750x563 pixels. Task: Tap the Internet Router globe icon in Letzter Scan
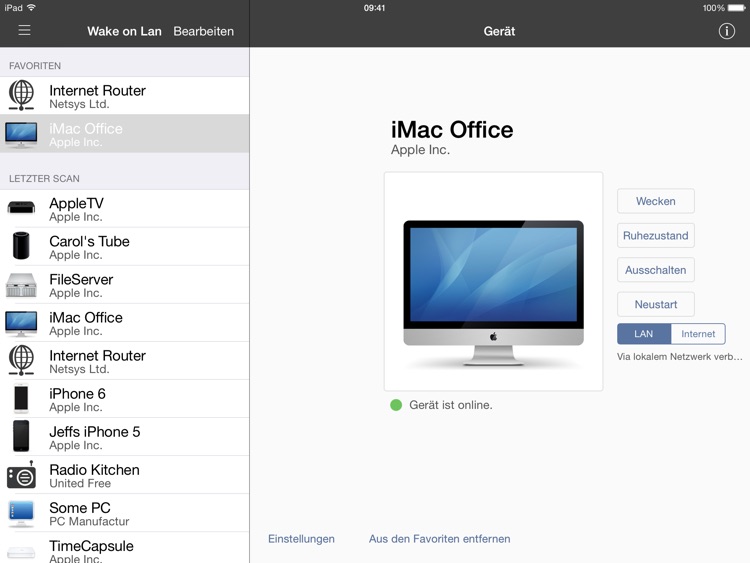pos(22,360)
